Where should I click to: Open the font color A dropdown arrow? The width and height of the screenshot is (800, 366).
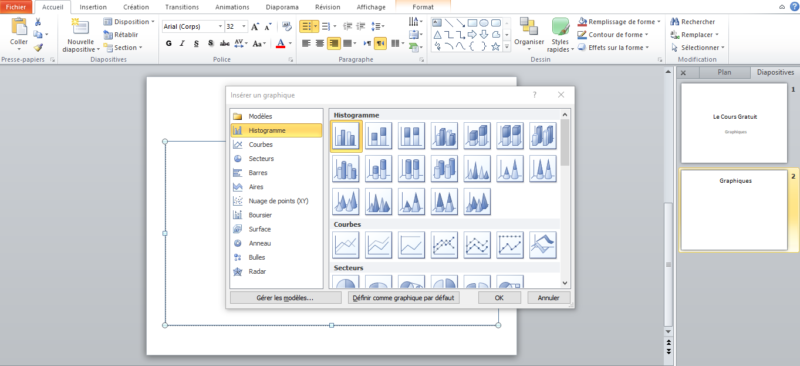click(x=290, y=43)
